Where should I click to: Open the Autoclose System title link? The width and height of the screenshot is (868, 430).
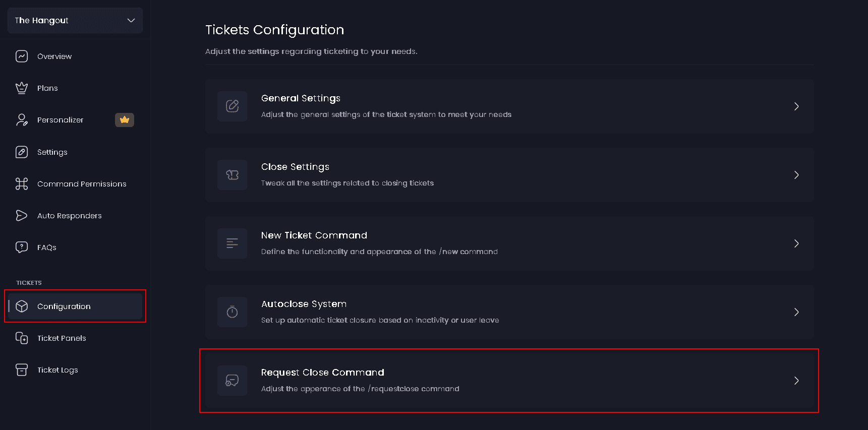[x=304, y=304]
